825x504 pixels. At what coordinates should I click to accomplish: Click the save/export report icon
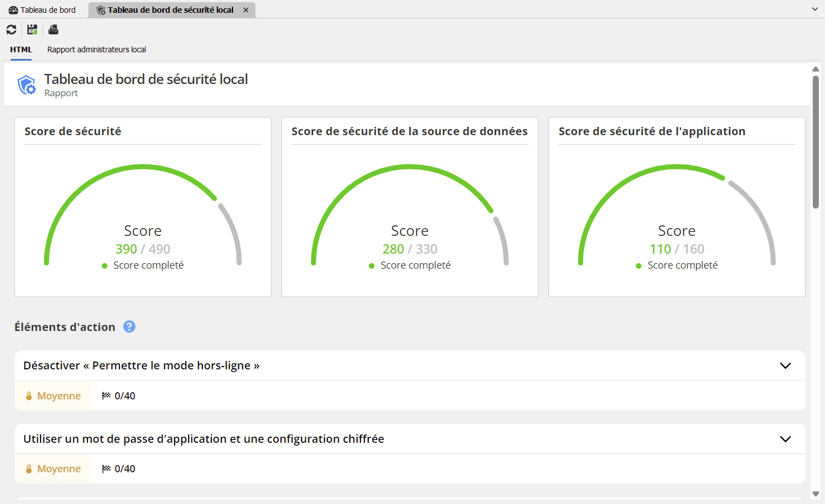[x=32, y=29]
